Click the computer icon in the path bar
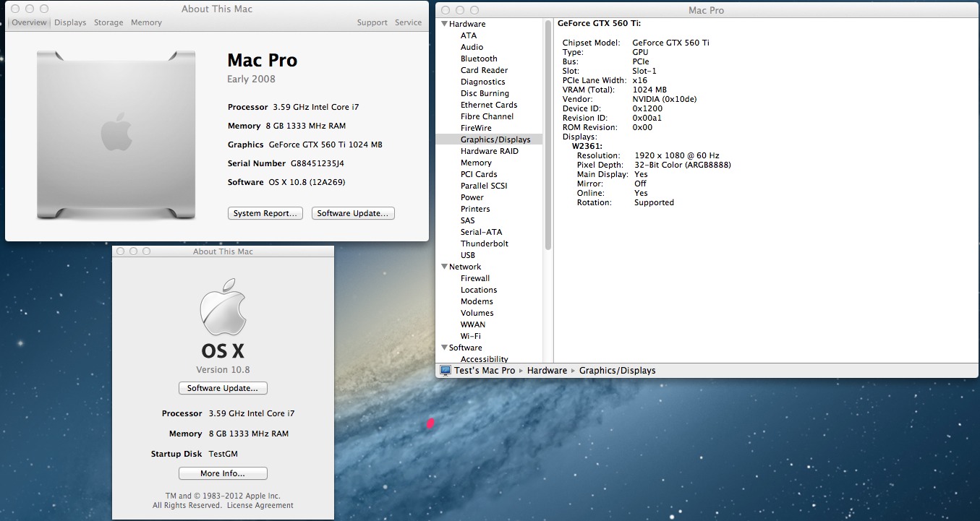This screenshot has width=980, height=521. click(446, 370)
